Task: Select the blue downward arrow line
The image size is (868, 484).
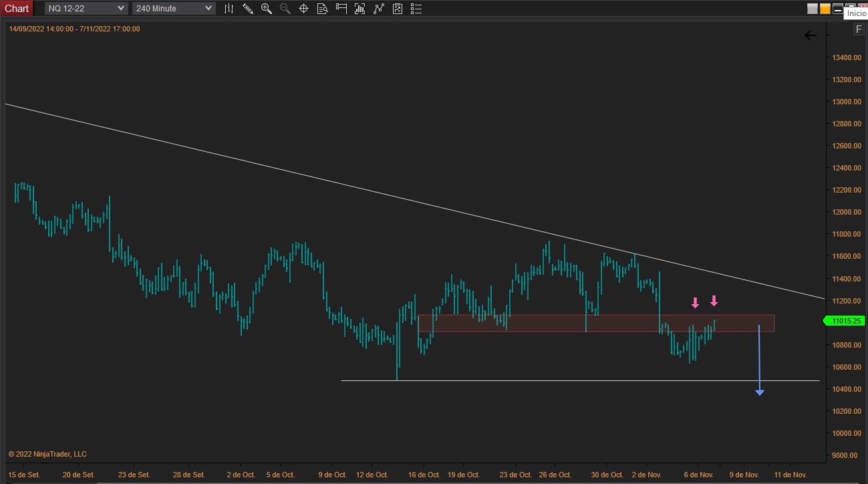Action: click(x=759, y=360)
